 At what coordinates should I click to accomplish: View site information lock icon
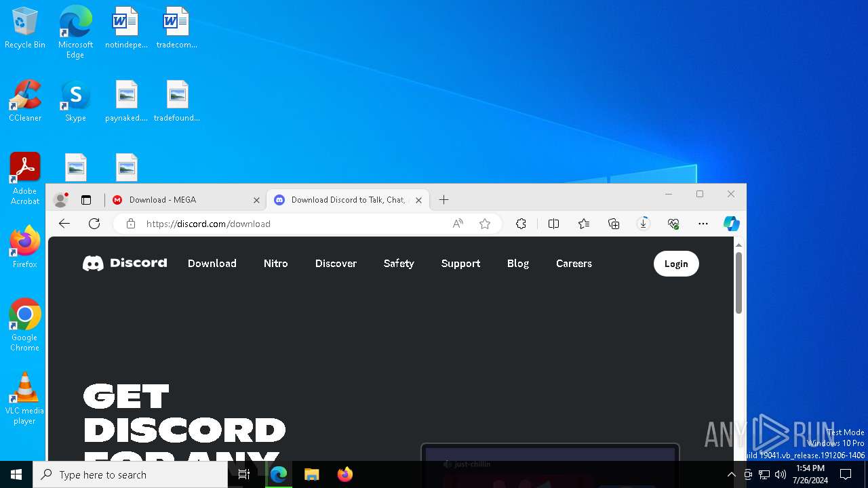[x=131, y=224]
